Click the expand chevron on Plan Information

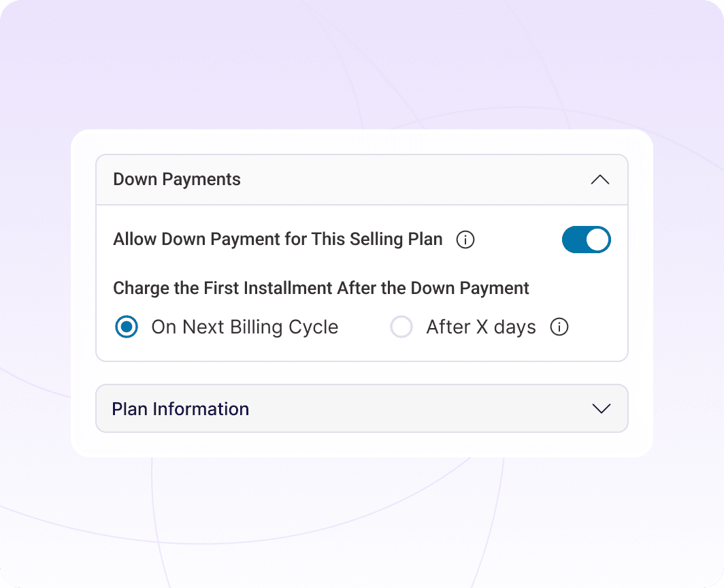tap(601, 409)
